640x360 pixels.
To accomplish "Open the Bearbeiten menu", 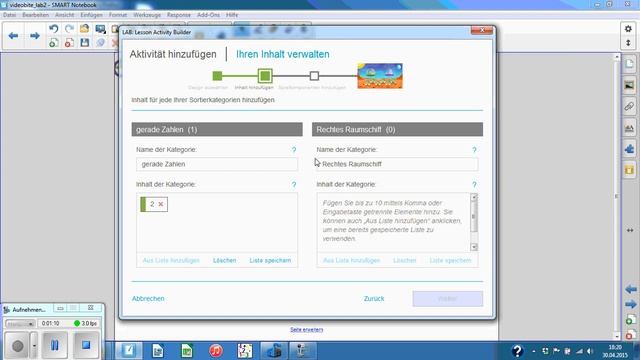I will pos(36,15).
